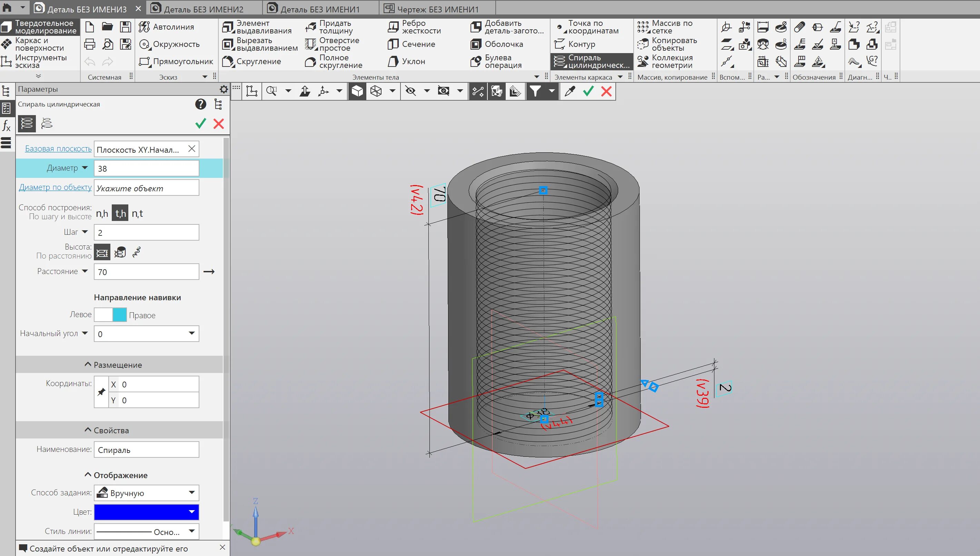Click the eyedropper icon in view toolbar
The width and height of the screenshot is (980, 556).
(x=570, y=91)
